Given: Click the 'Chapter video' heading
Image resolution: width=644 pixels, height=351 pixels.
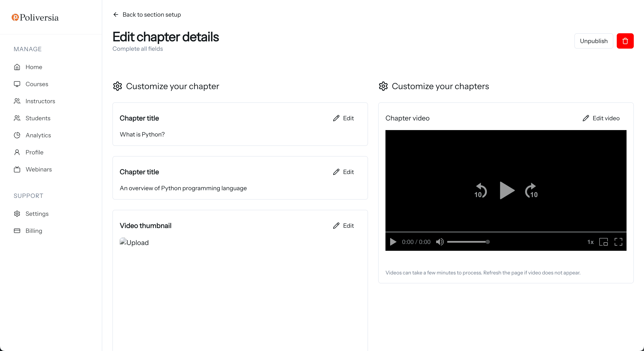Looking at the screenshot, I should (407, 118).
